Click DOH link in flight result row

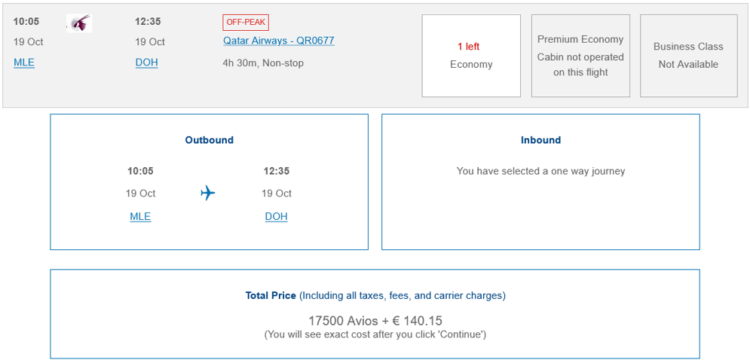point(146,63)
